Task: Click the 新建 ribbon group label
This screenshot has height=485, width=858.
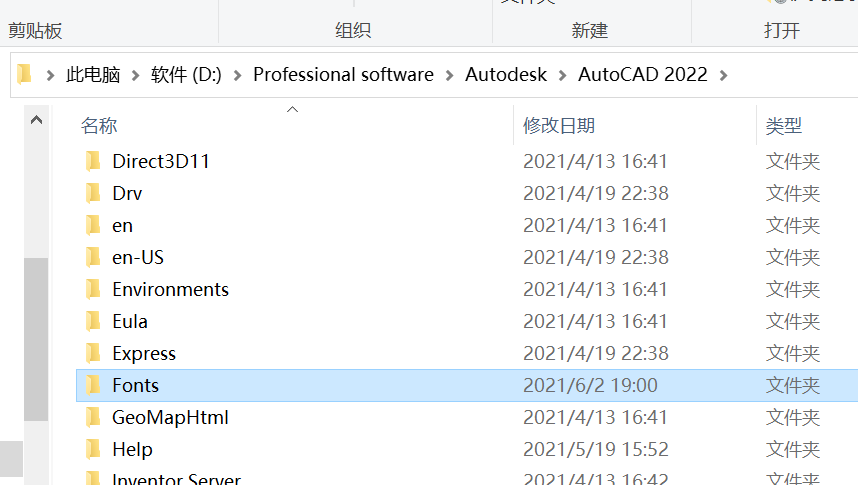Action: (590, 30)
